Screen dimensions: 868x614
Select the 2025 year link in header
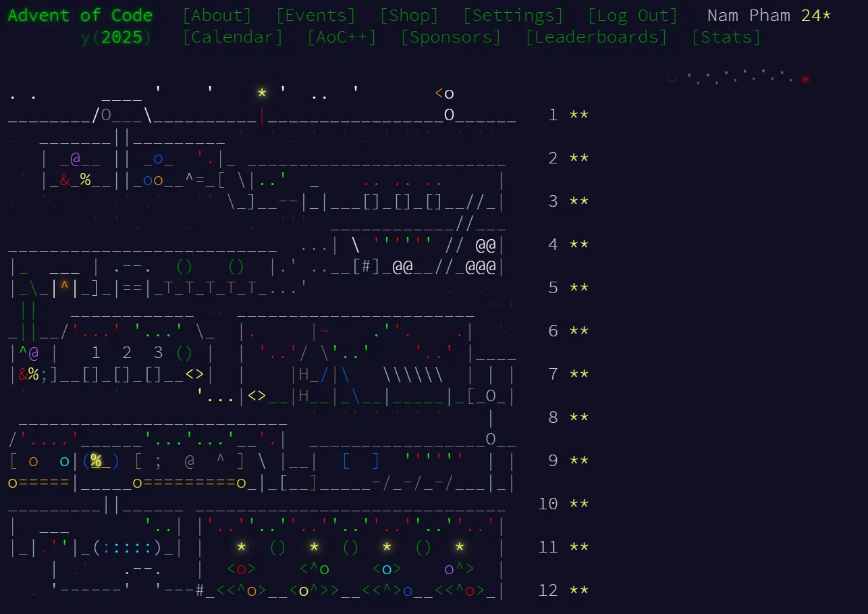[x=121, y=37]
